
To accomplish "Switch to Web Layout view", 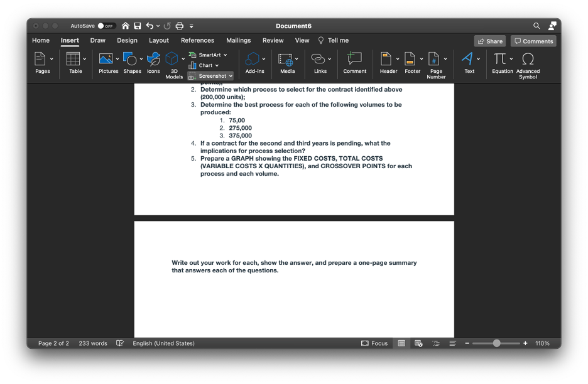I will [x=418, y=343].
